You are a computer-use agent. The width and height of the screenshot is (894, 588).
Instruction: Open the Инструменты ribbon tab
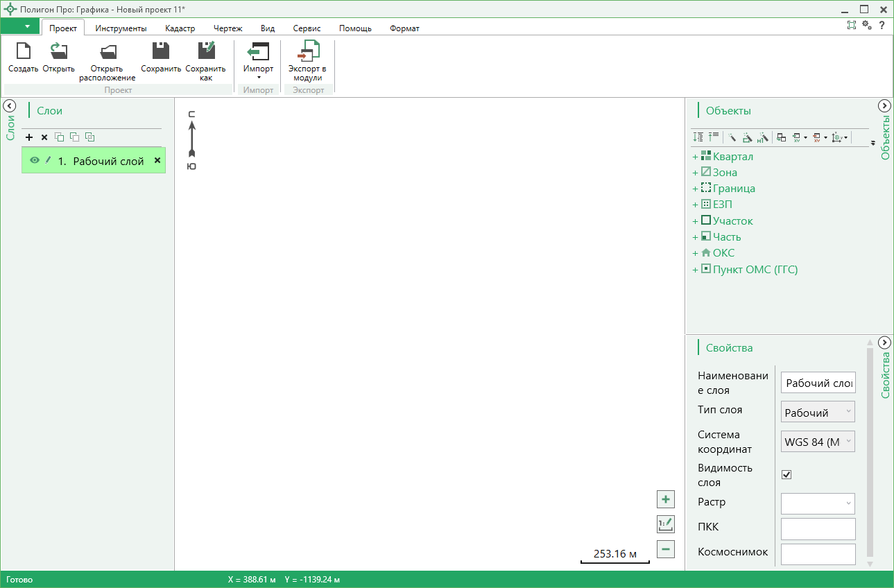[x=121, y=28]
